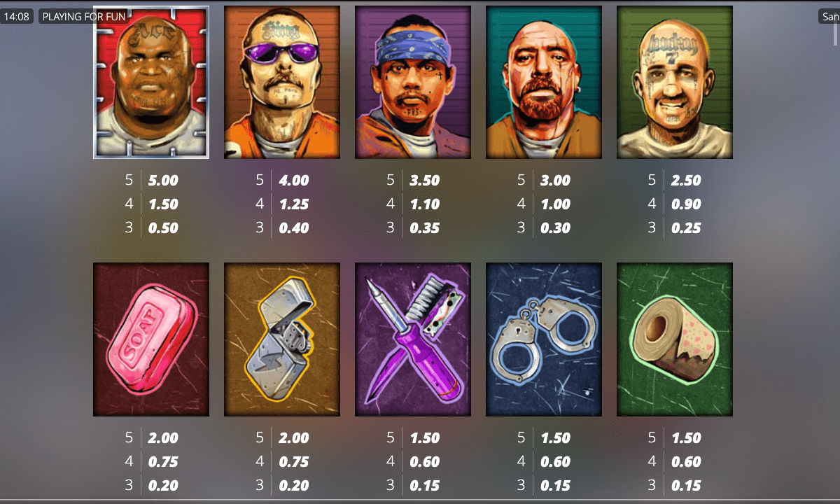Select the bearded prisoner on teal background
The image size is (840, 504).
pos(544,82)
